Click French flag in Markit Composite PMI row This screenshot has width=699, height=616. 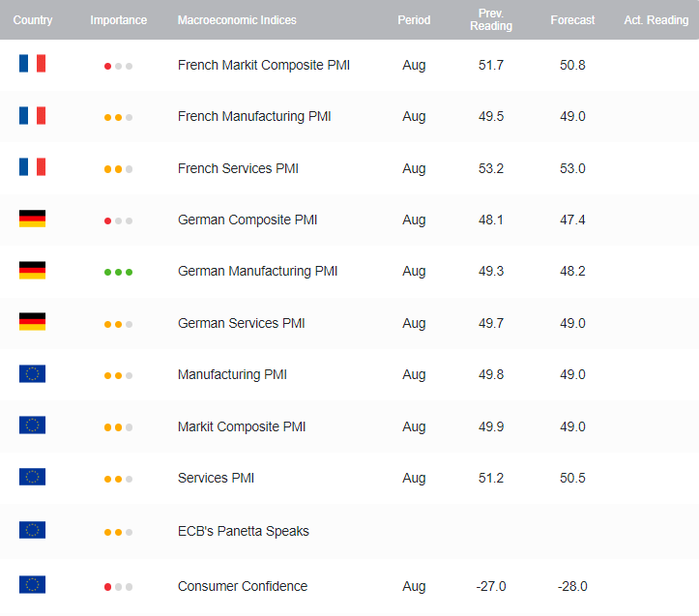point(32,63)
